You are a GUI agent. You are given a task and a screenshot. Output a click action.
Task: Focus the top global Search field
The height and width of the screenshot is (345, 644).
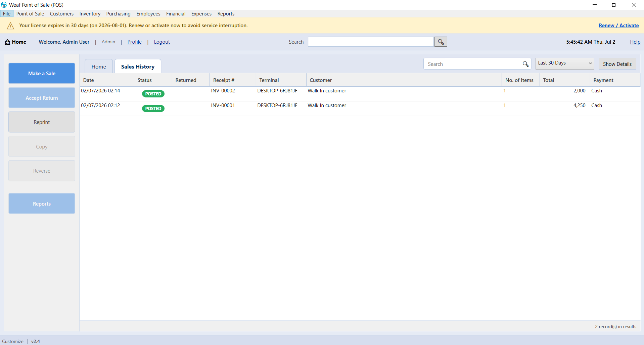pyautogui.click(x=371, y=42)
